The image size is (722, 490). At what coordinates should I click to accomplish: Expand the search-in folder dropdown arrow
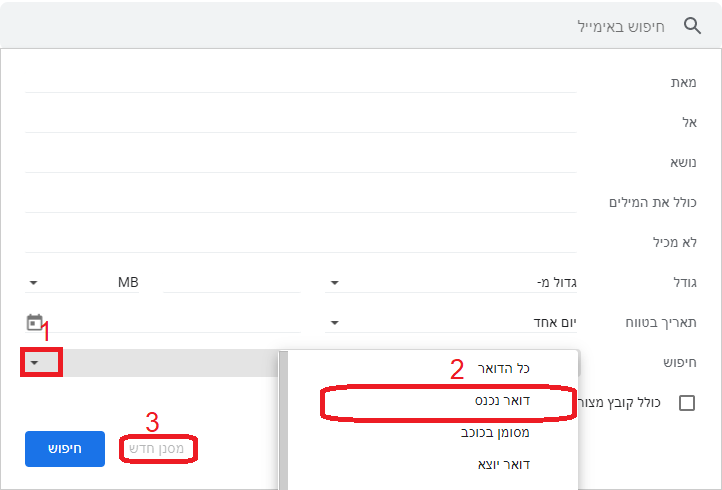(35, 363)
